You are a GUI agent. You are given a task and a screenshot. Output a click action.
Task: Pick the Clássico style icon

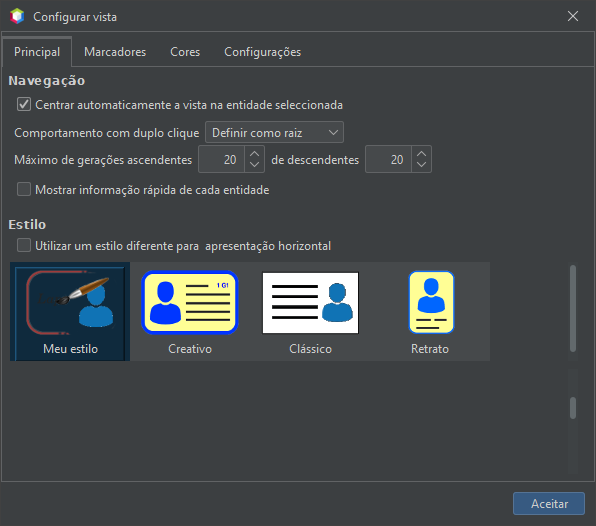[x=311, y=303]
